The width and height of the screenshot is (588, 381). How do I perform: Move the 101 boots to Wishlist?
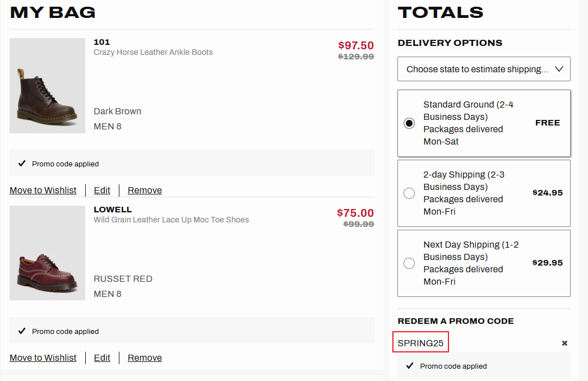click(x=43, y=190)
